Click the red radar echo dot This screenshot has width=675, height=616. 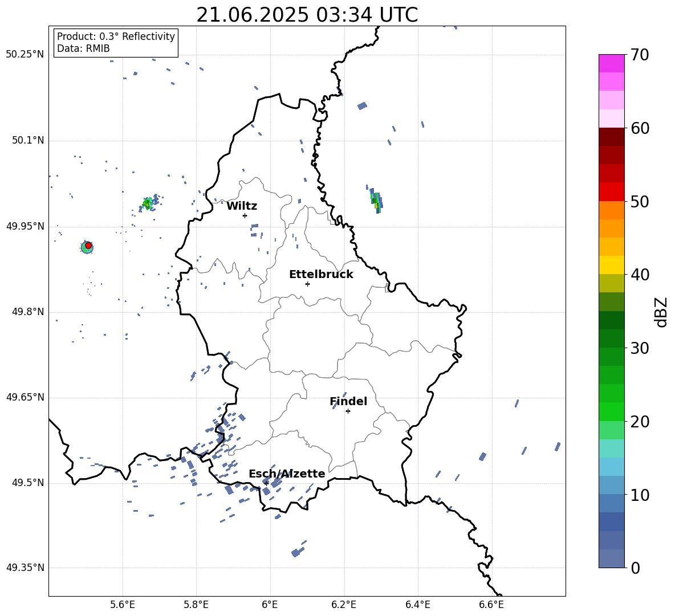tap(88, 246)
